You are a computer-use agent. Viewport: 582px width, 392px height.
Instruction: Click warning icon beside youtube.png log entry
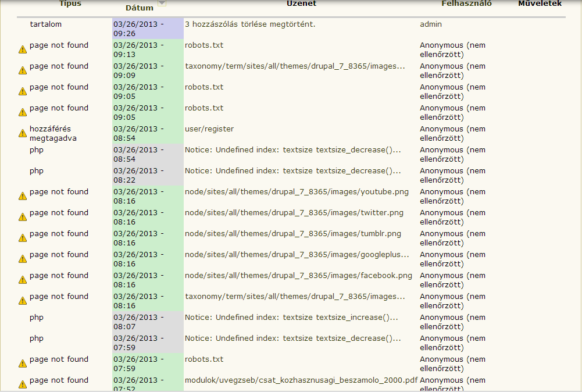tap(23, 197)
